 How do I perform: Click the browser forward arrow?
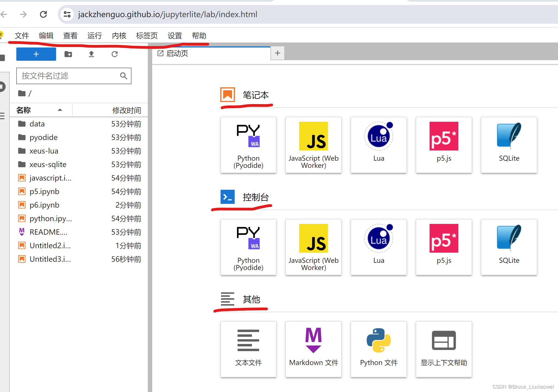(23, 14)
